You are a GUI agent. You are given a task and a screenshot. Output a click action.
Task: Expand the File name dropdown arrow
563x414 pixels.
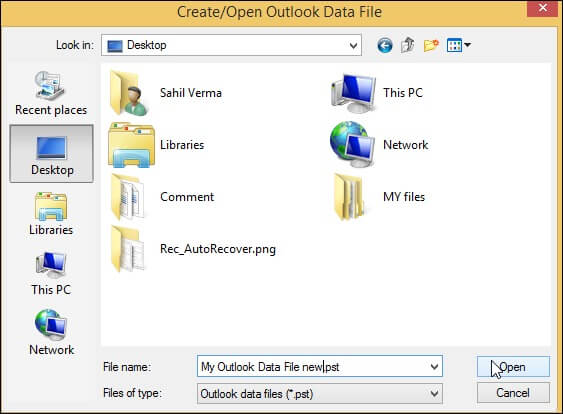click(x=434, y=367)
